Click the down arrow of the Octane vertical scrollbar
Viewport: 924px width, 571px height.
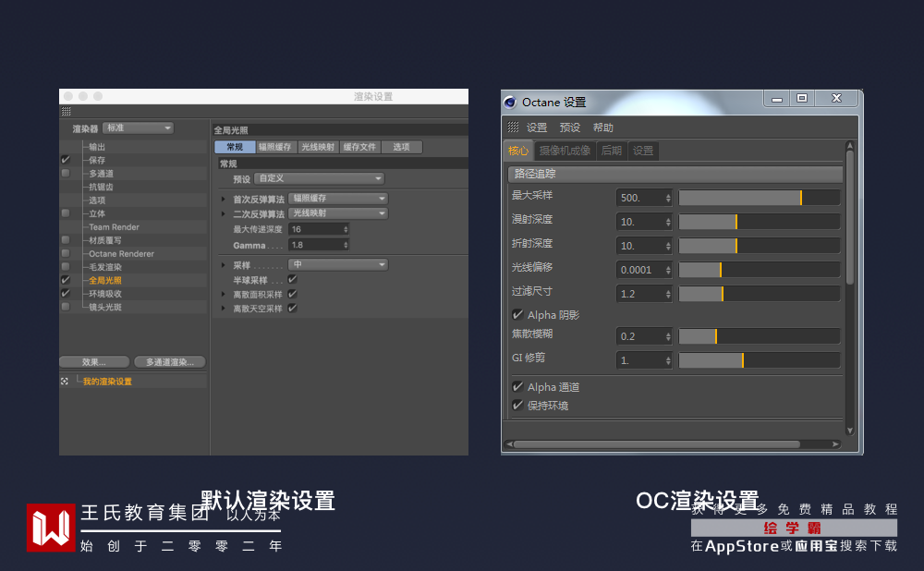coord(850,431)
